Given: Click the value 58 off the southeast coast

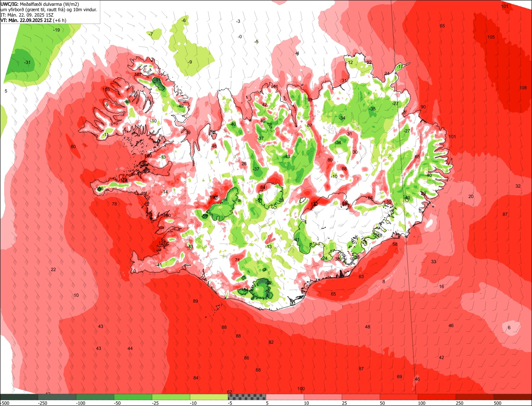Looking at the screenshot, I should (x=395, y=244).
